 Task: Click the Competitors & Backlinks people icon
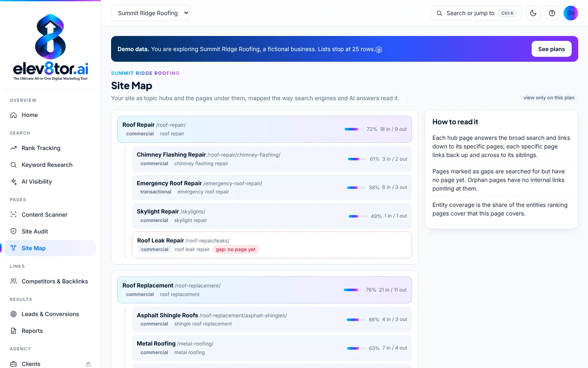pyautogui.click(x=13, y=281)
